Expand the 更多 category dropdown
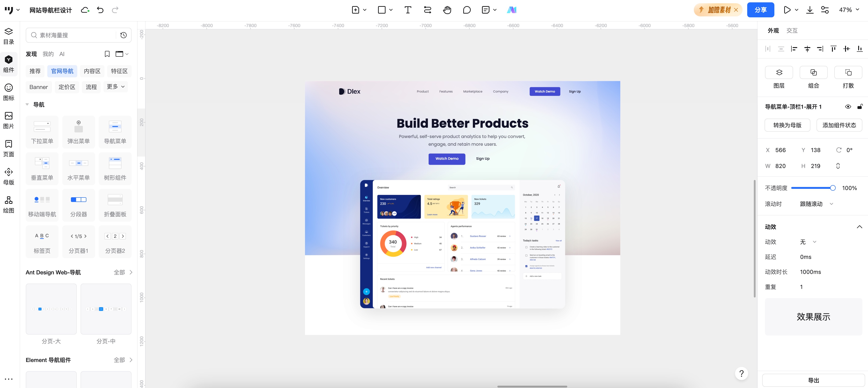This screenshot has height=388, width=868. 116,87
